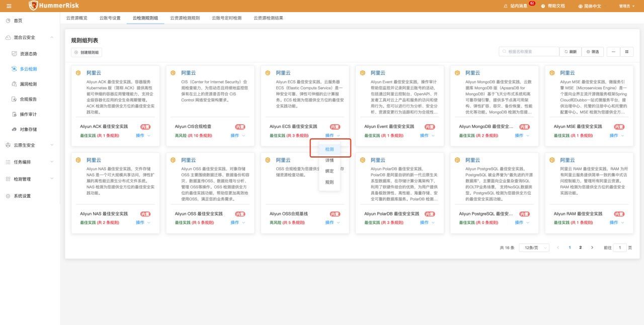Open 漏洞检测 sidebar item
Image resolution: width=644 pixels, height=325 pixels.
(30, 84)
